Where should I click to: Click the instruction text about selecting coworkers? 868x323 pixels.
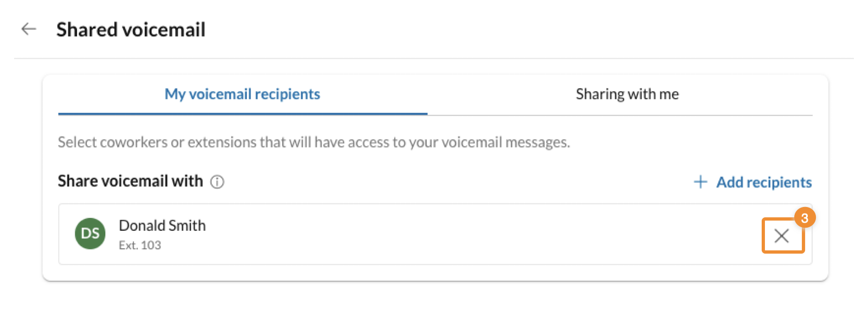click(x=314, y=143)
